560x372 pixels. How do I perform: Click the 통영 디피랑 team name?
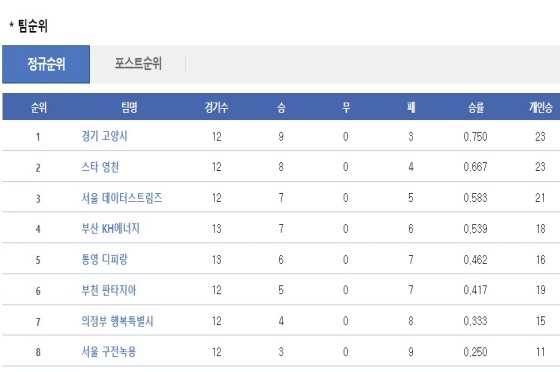pos(104,259)
